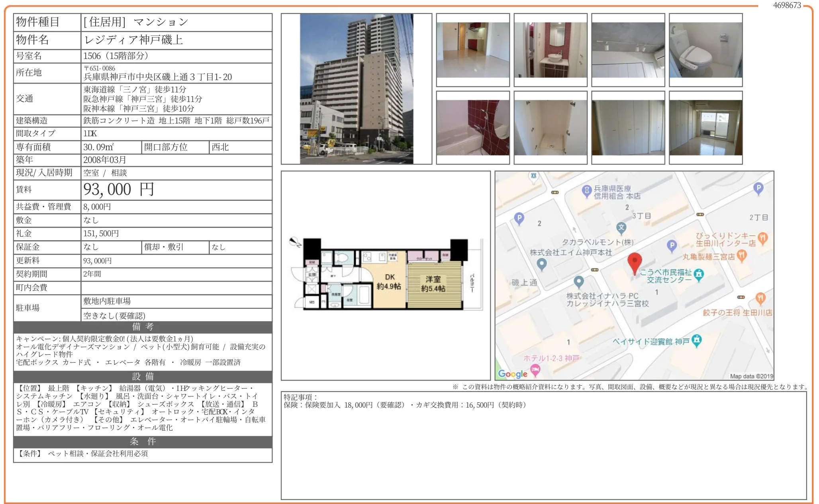Screen dimensions: 819x504
Task: Open the bathroom shower photo thumbnail
Action: (x=472, y=127)
